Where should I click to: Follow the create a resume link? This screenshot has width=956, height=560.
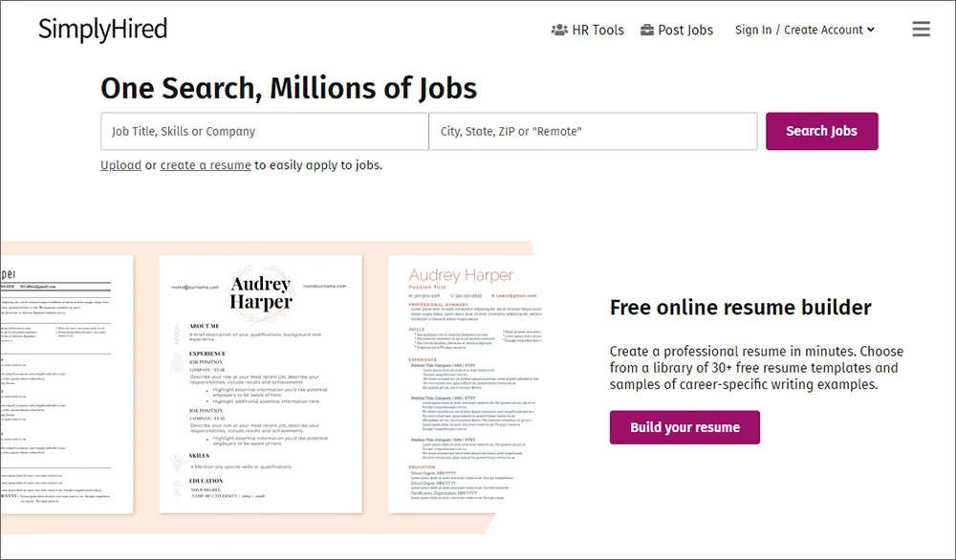click(206, 165)
